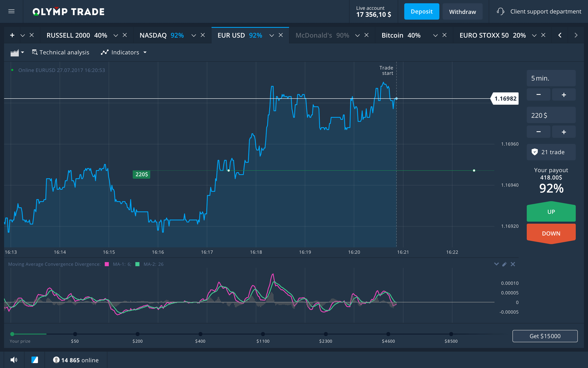This screenshot has width=588, height=368.
Task: Close the Bitcoin tab
Action: pos(444,35)
